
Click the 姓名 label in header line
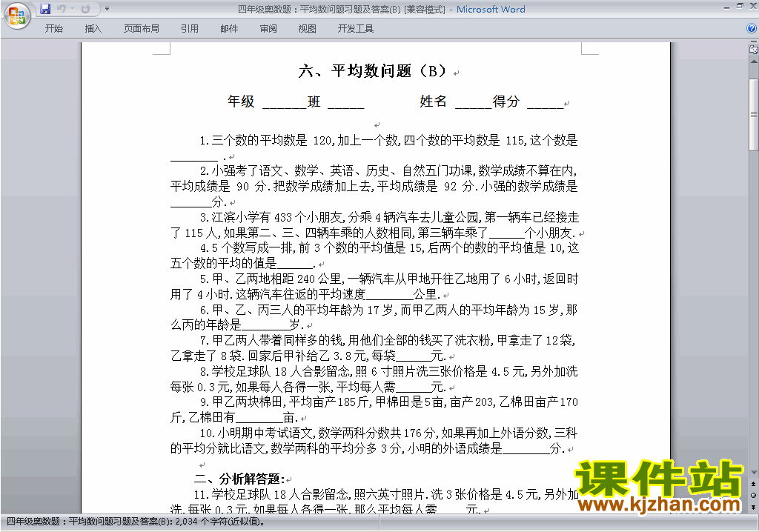click(433, 102)
